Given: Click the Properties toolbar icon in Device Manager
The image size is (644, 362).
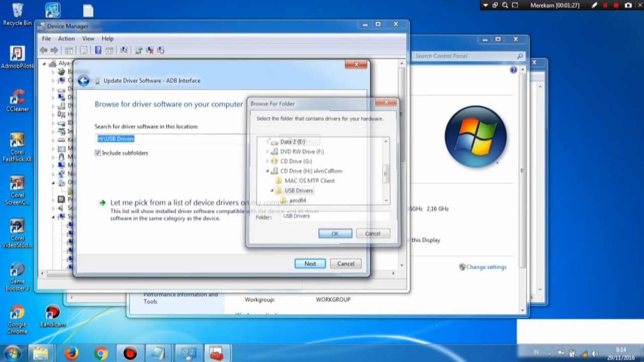Looking at the screenshot, I should pos(84,50).
